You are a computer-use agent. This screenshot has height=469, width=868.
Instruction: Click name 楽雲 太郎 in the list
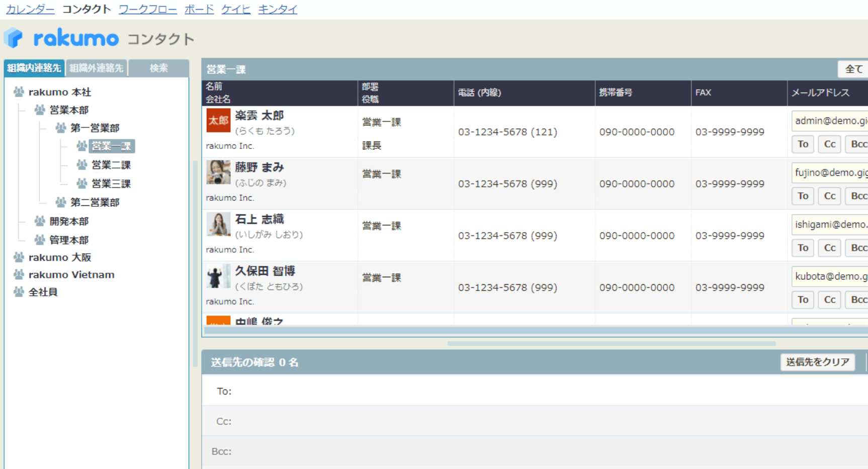[x=259, y=115]
